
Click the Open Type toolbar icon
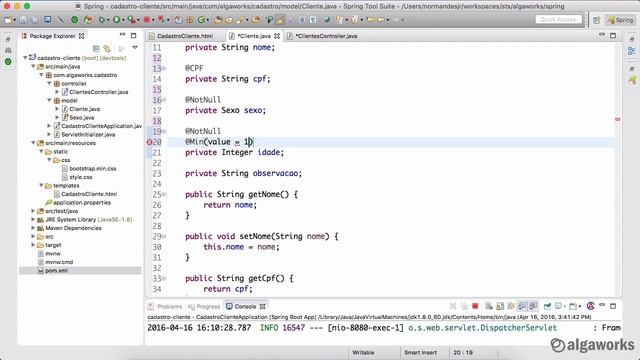coord(218,20)
